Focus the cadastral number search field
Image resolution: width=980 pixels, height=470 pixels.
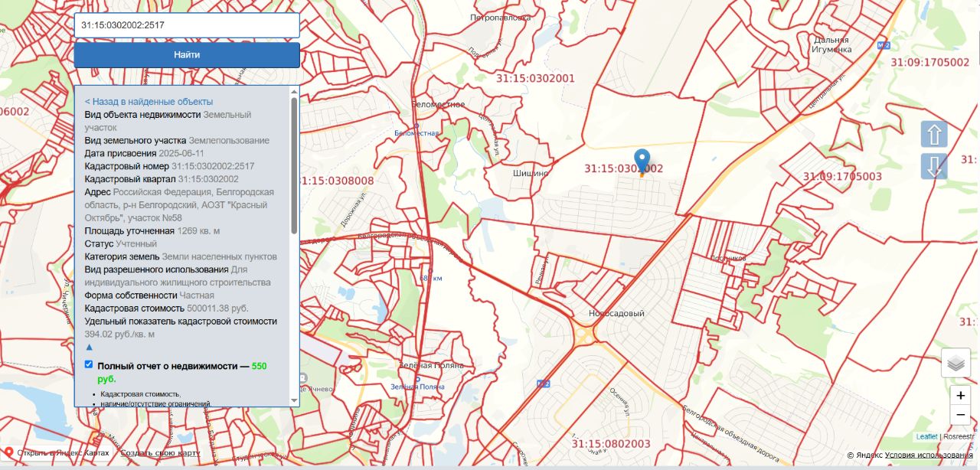point(187,25)
